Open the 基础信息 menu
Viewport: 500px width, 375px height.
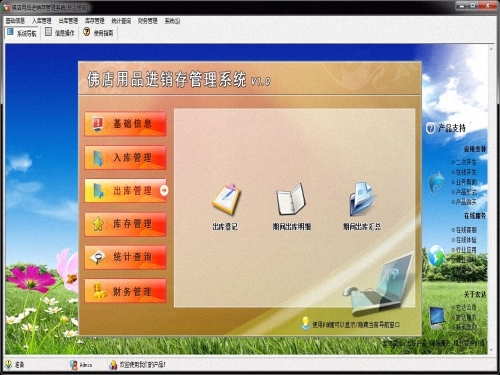coord(15,21)
